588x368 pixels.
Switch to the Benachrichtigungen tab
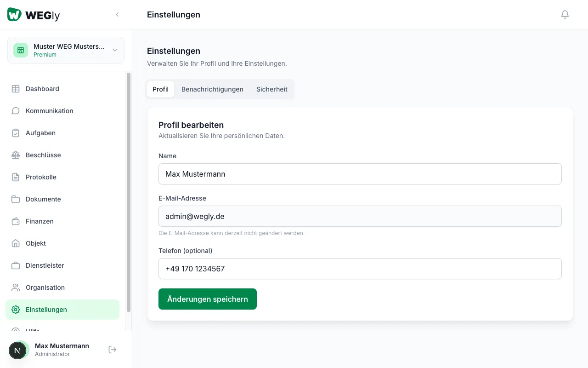tap(212, 89)
